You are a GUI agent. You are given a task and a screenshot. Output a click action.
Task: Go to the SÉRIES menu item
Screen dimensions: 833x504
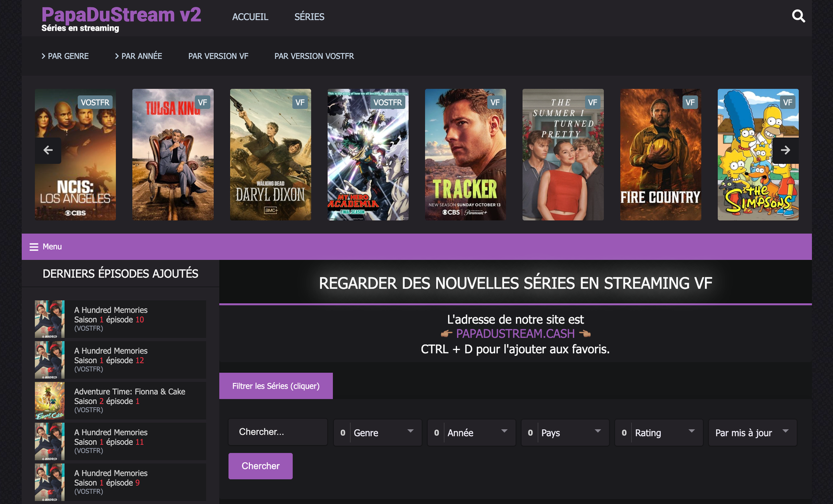(309, 17)
